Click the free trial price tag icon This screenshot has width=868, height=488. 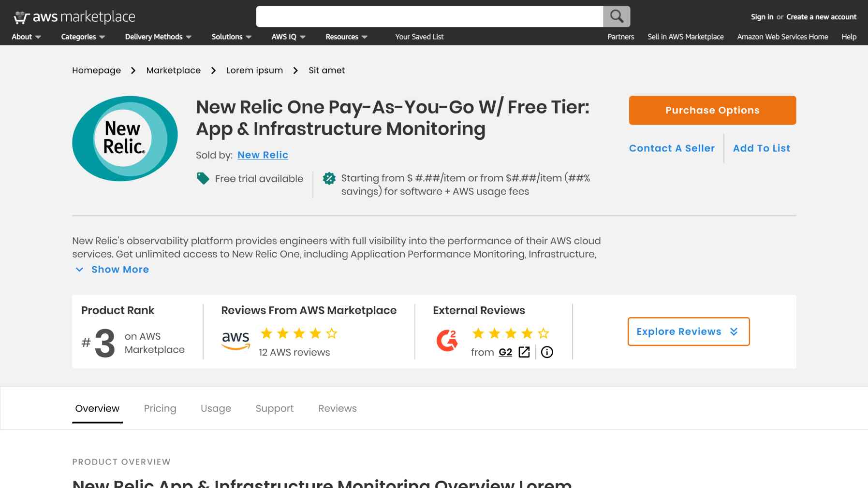tap(203, 178)
